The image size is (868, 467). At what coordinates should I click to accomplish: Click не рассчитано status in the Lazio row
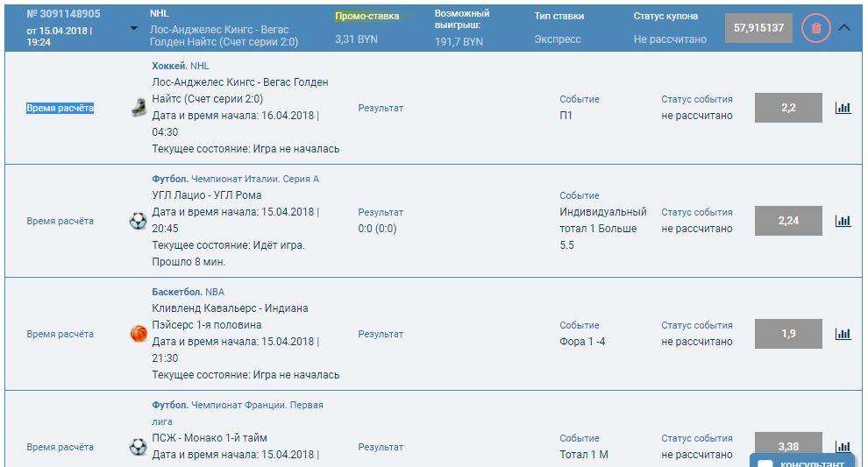point(697,229)
